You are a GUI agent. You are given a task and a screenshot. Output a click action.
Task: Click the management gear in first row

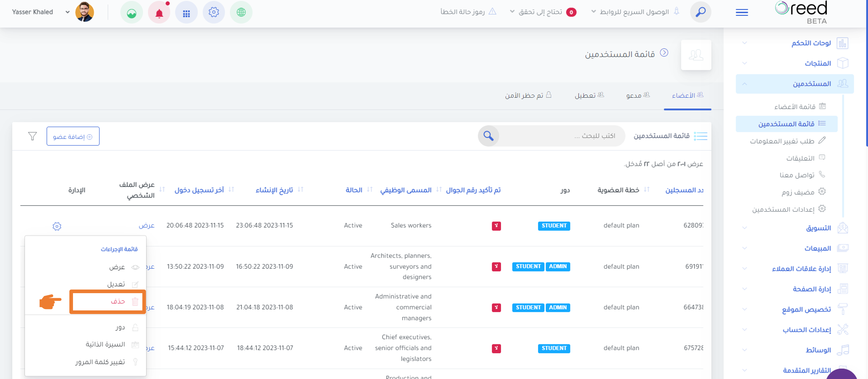[x=57, y=226]
